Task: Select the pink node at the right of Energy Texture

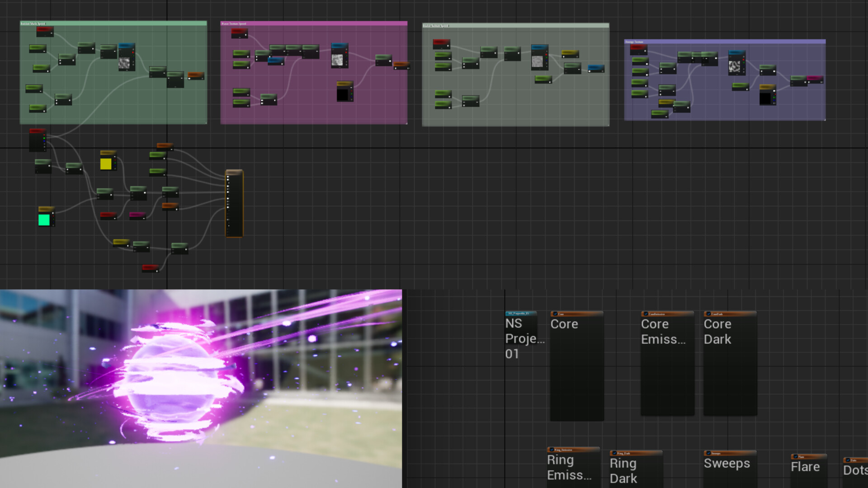Action: [816, 79]
